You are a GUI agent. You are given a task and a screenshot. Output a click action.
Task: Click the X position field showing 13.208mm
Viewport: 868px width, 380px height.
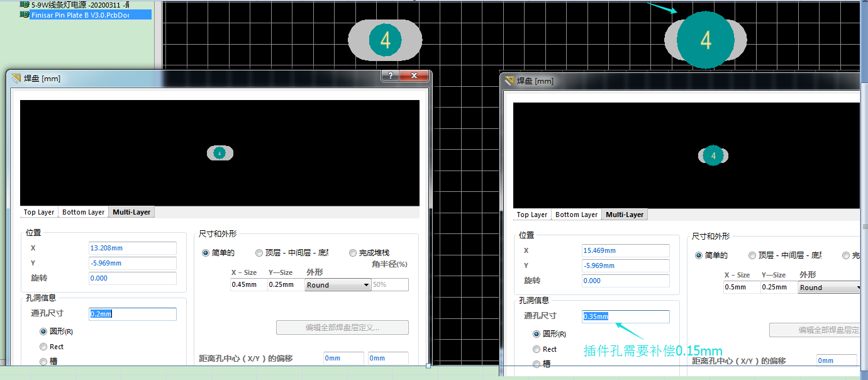click(132, 248)
